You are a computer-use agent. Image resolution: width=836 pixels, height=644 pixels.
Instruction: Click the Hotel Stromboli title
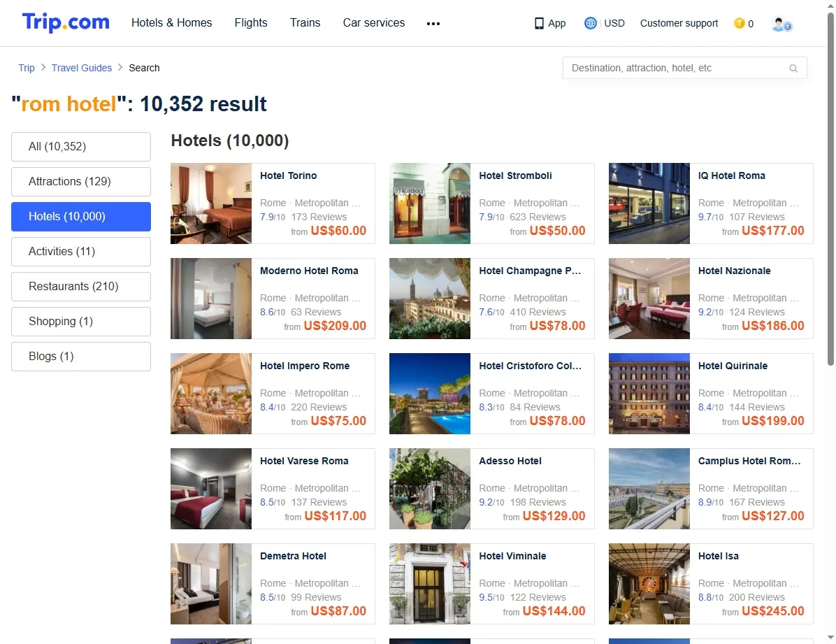tap(516, 176)
